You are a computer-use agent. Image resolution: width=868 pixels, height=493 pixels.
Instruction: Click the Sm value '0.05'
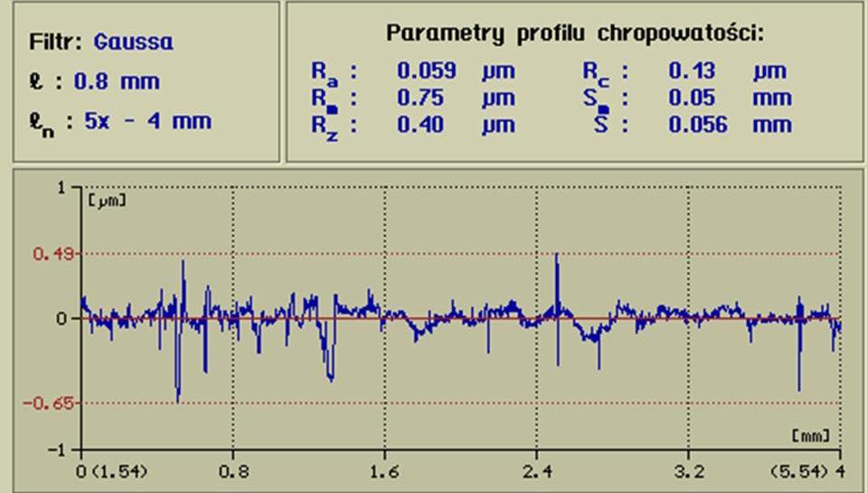(x=692, y=98)
